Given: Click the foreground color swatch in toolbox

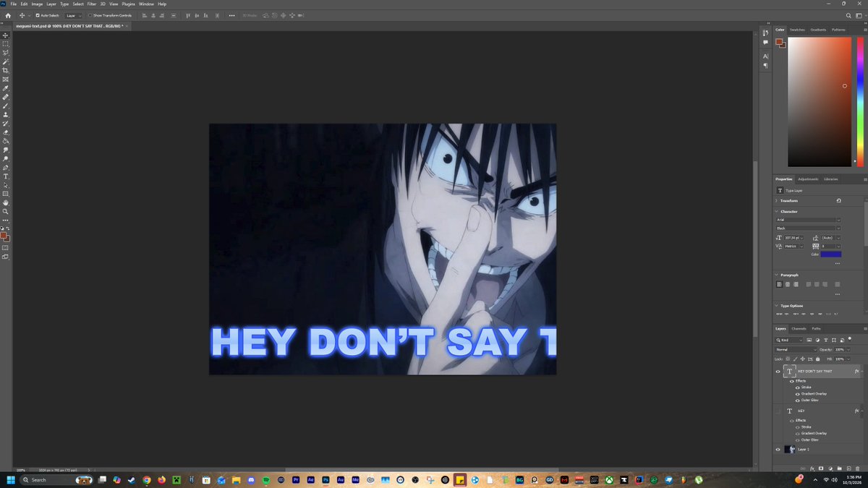Looking at the screenshot, I should [x=4, y=235].
